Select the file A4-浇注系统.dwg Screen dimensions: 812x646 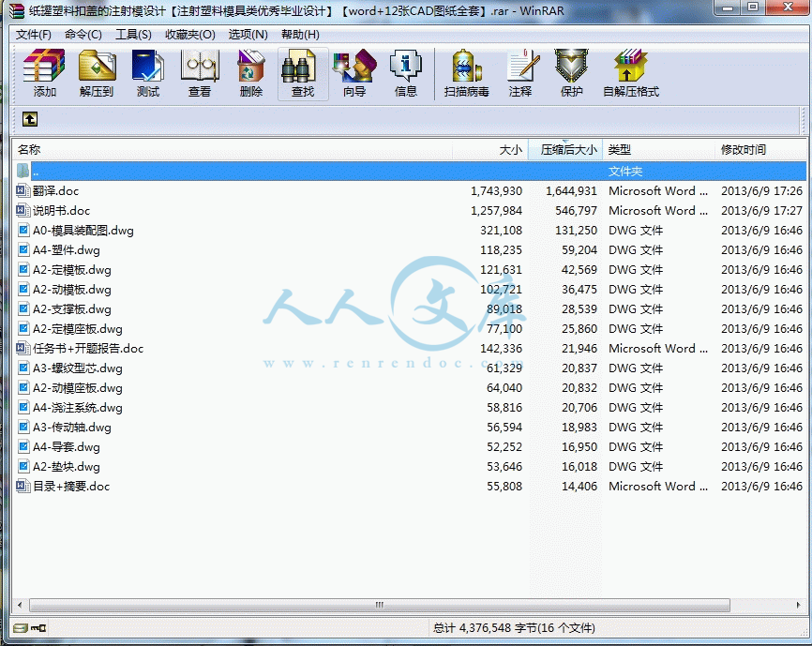point(78,407)
